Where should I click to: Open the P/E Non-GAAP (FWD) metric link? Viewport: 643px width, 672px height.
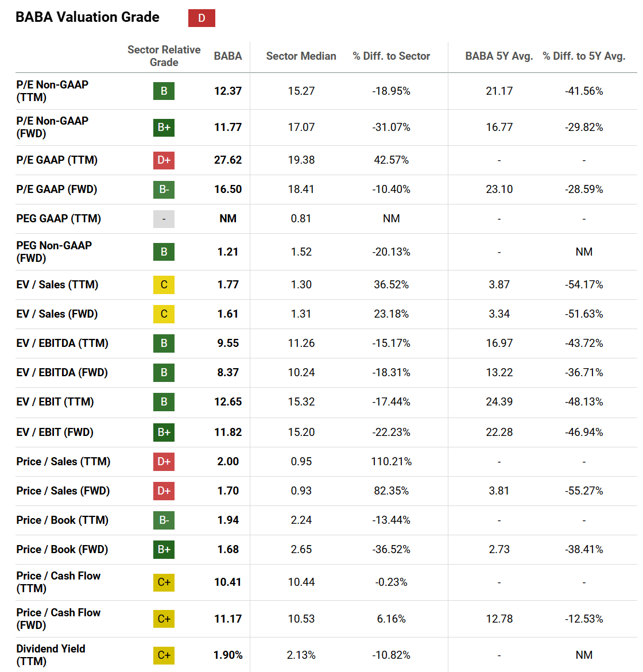52,127
